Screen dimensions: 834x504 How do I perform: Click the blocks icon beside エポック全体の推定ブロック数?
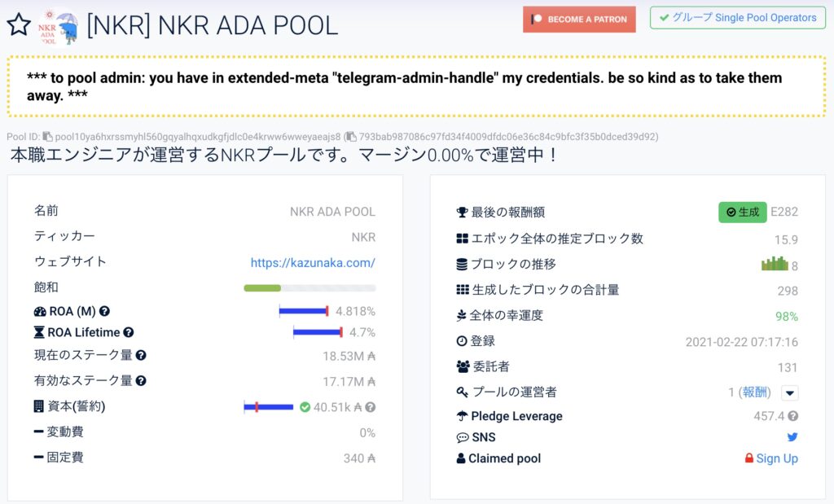(463, 239)
